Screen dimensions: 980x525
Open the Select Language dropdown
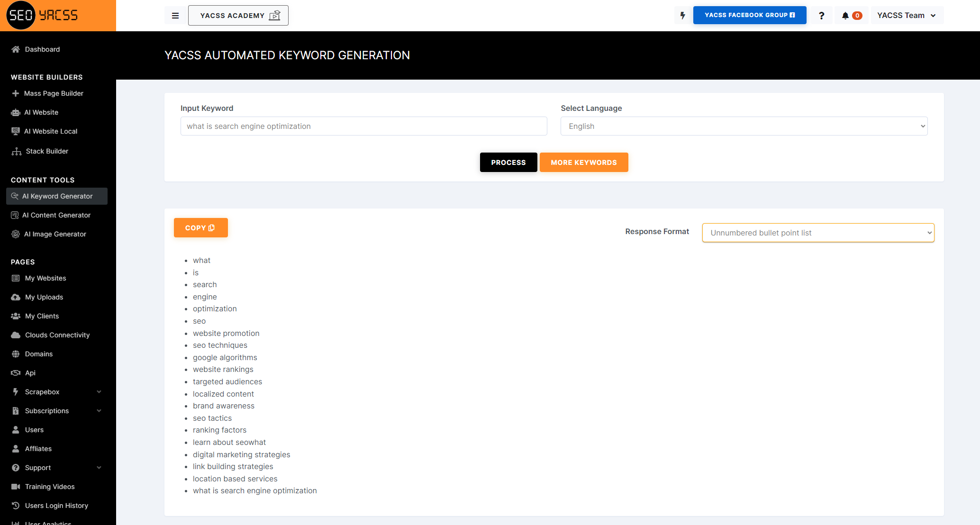click(744, 126)
